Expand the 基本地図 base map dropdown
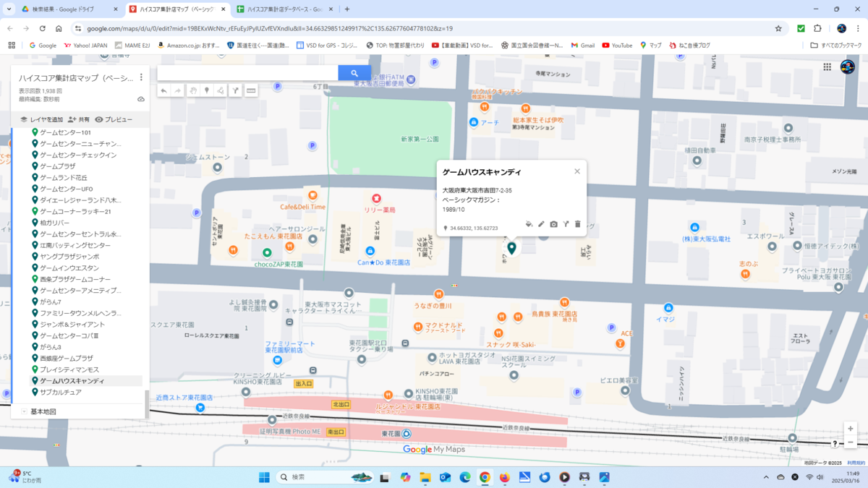The width and height of the screenshot is (868, 488). click(24, 411)
